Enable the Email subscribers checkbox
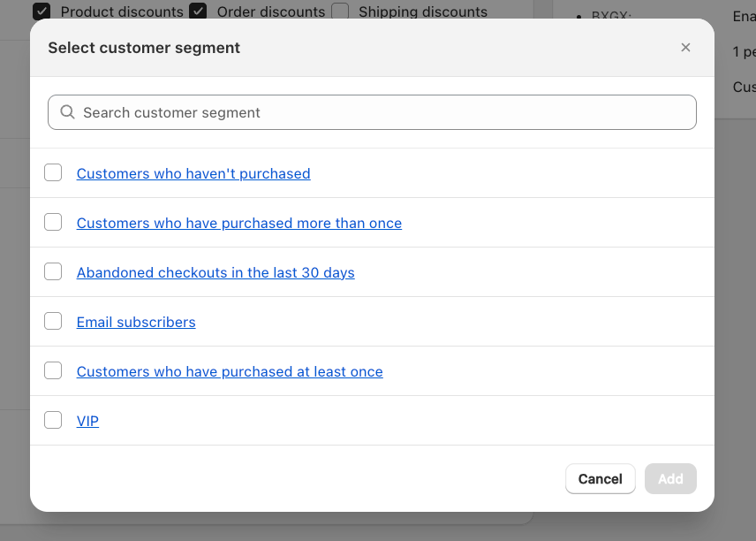This screenshot has height=541, width=756. [53, 321]
